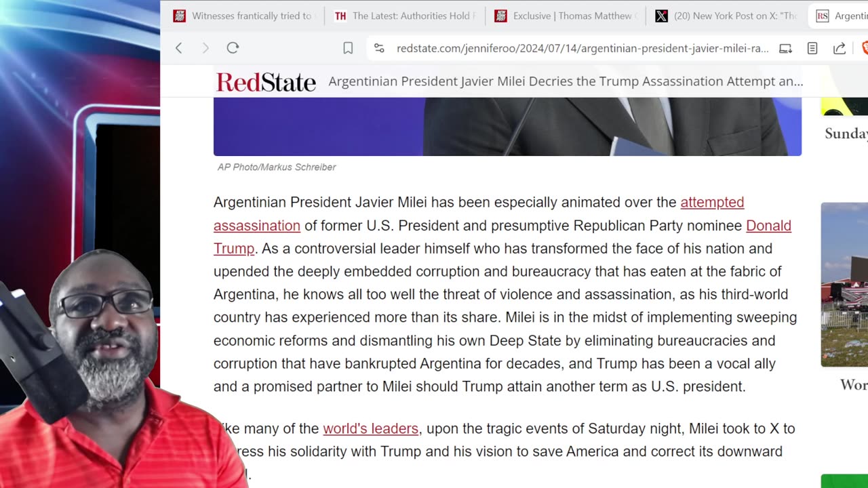Screen dimensions: 868x488
Task: Go forward in browser history
Action: [x=205, y=48]
